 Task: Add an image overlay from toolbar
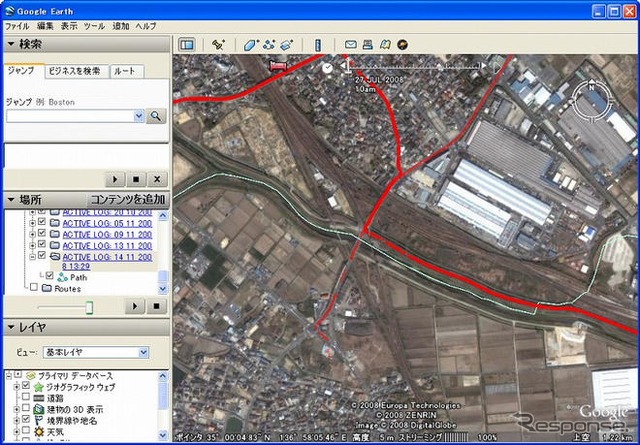point(287,44)
